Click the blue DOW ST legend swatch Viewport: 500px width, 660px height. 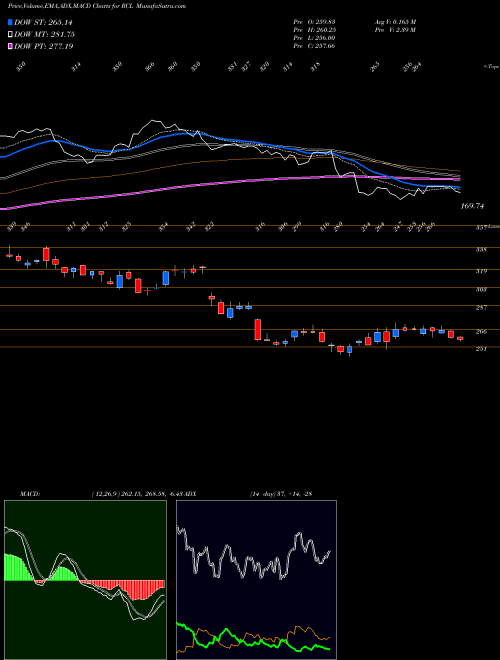click(10, 22)
